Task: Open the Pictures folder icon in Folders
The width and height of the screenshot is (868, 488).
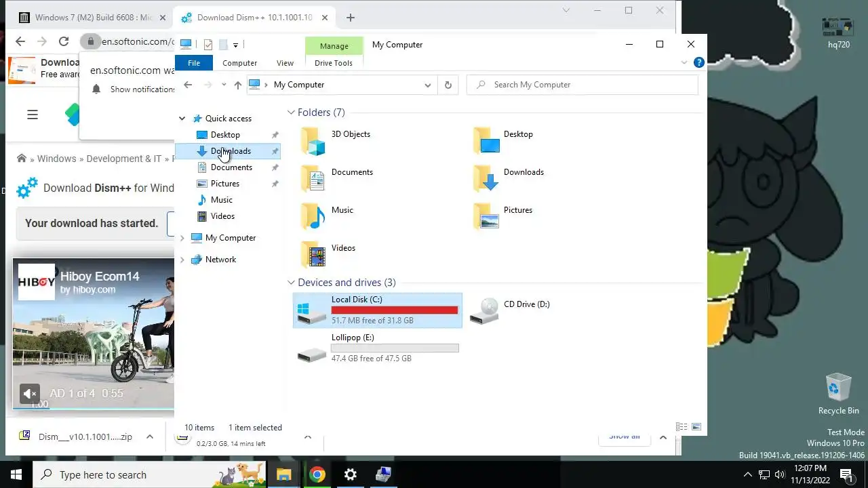Action: click(x=486, y=217)
